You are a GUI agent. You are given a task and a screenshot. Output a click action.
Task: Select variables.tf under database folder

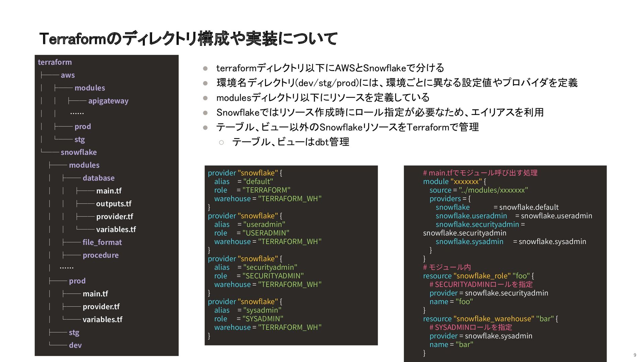click(116, 230)
